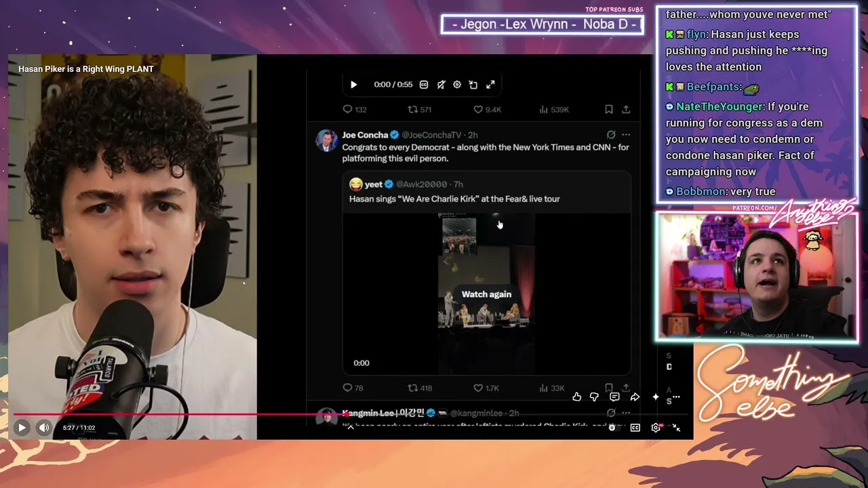Open the yeet quoted tweet author name
This screenshot has width=868, height=488.
pos(374,184)
